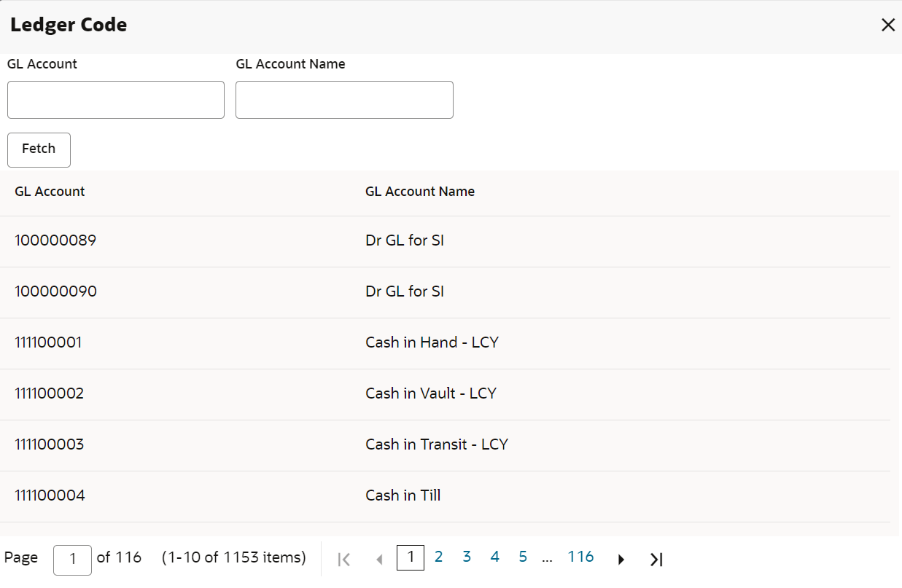Go to the first page of results
The image size is (902, 588).
(x=344, y=559)
